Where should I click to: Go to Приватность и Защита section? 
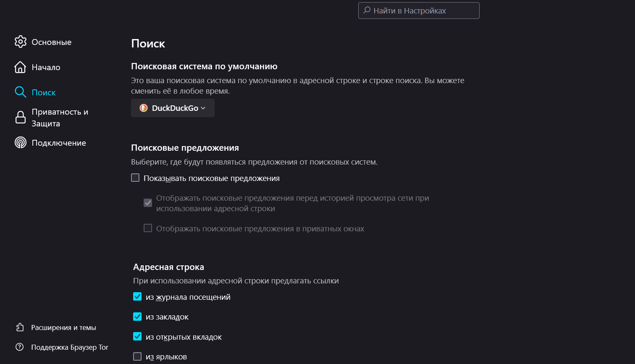click(x=60, y=118)
